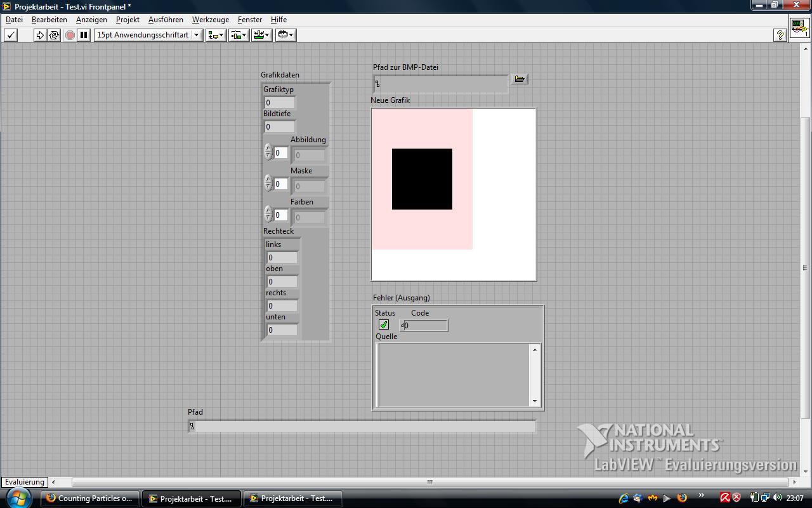Click the bottom Pfad input field
The height and width of the screenshot is (508, 812).
pos(362,427)
